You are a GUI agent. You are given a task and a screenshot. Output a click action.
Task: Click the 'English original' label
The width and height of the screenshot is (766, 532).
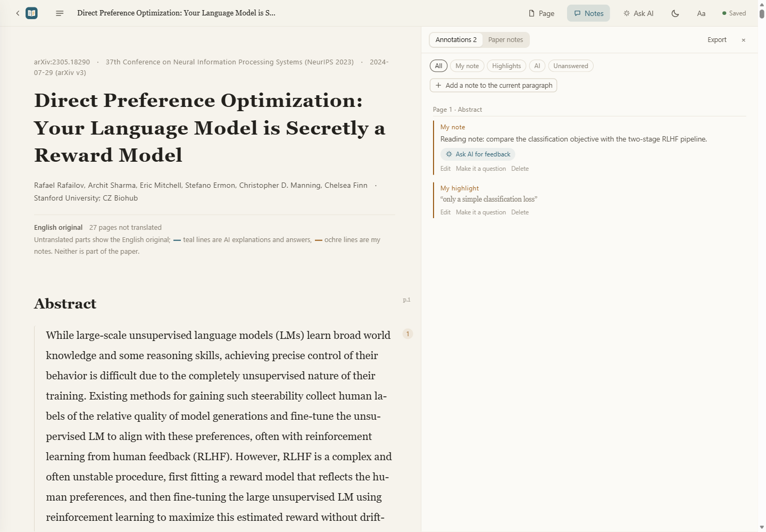58,228
